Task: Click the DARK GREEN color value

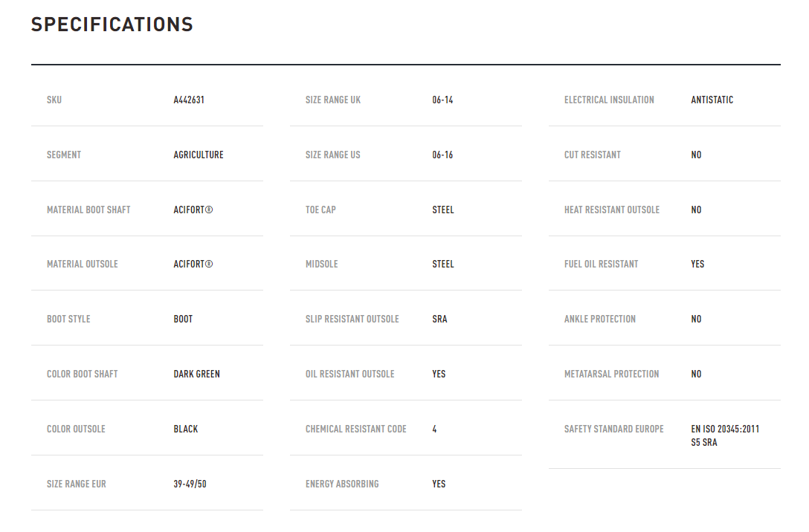Action: [196, 374]
